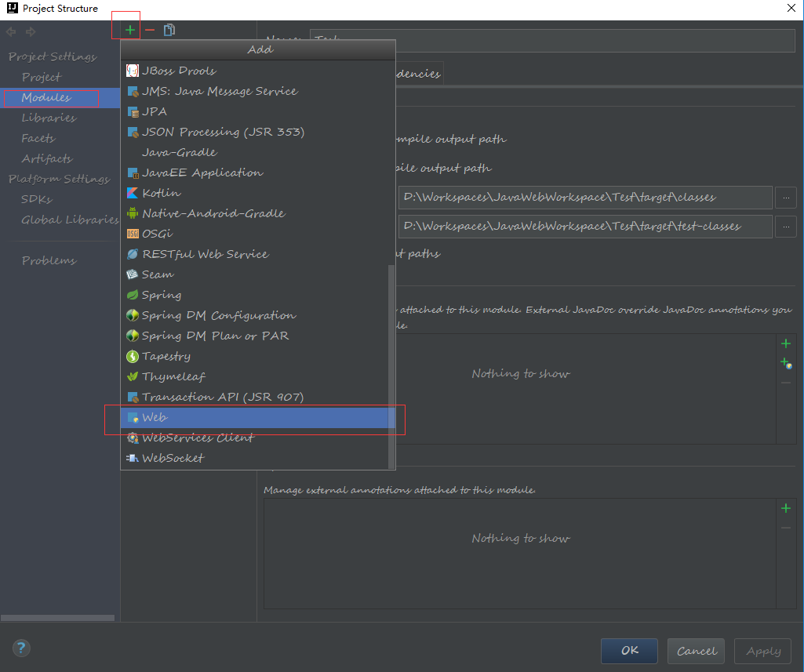
Task: Open Problems in the sidebar
Action: [49, 260]
